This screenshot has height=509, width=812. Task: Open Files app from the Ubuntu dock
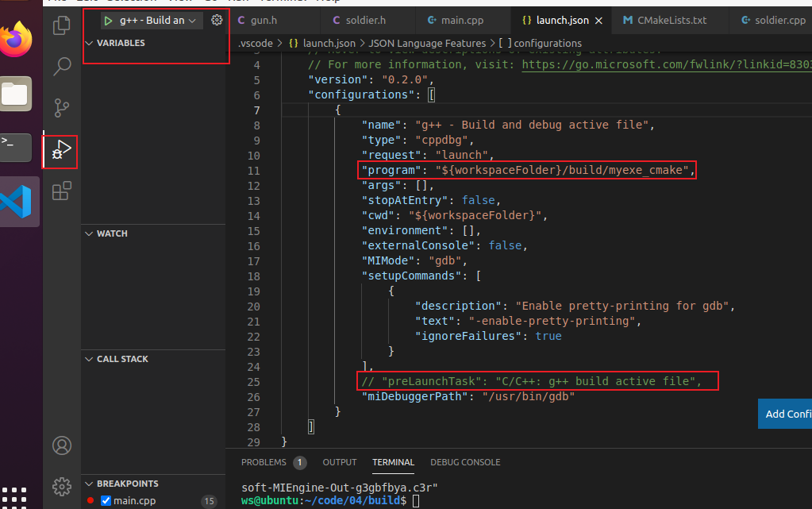coord(16,94)
